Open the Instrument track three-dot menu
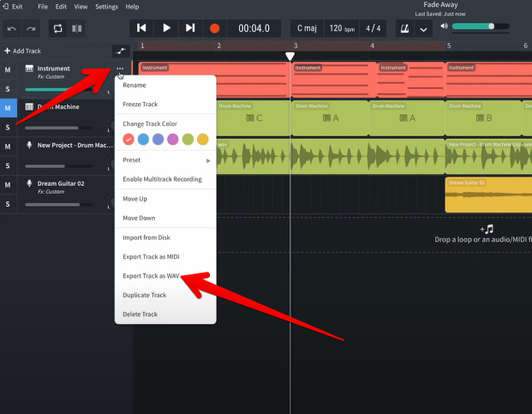532x414 pixels. (120, 69)
